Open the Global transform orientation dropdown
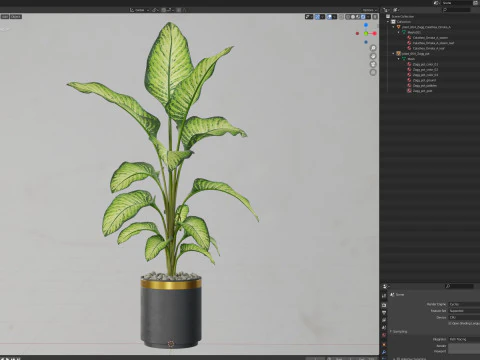Screen dimensions: 480x360 click(x=139, y=10)
